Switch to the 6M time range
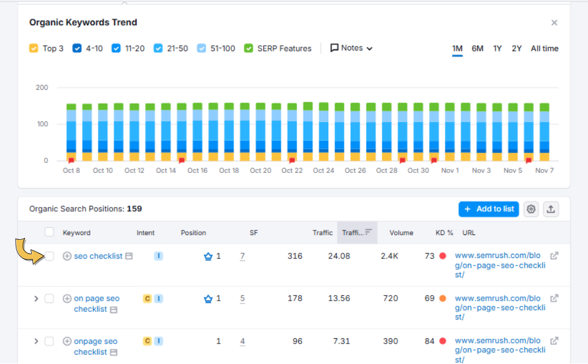588x364 pixels. coord(477,49)
